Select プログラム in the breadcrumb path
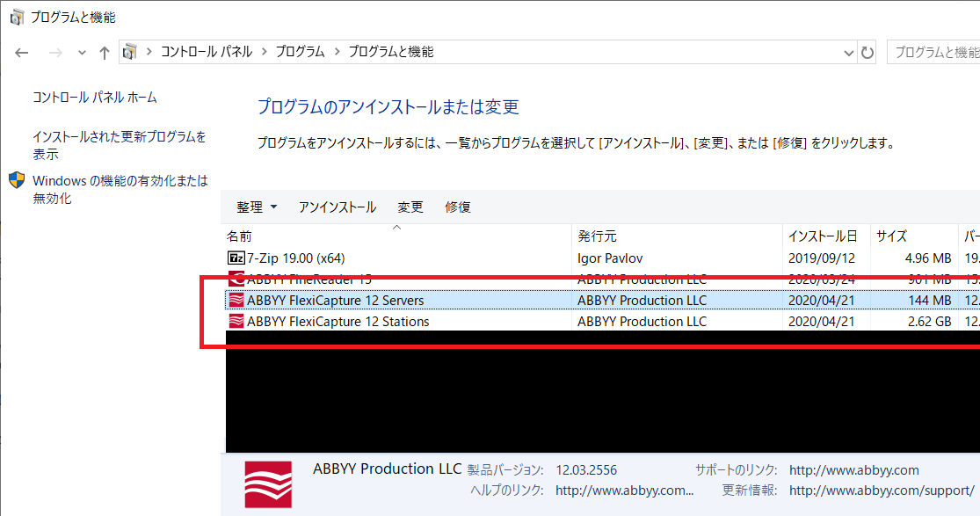Image resolution: width=980 pixels, height=516 pixels. coord(300,52)
